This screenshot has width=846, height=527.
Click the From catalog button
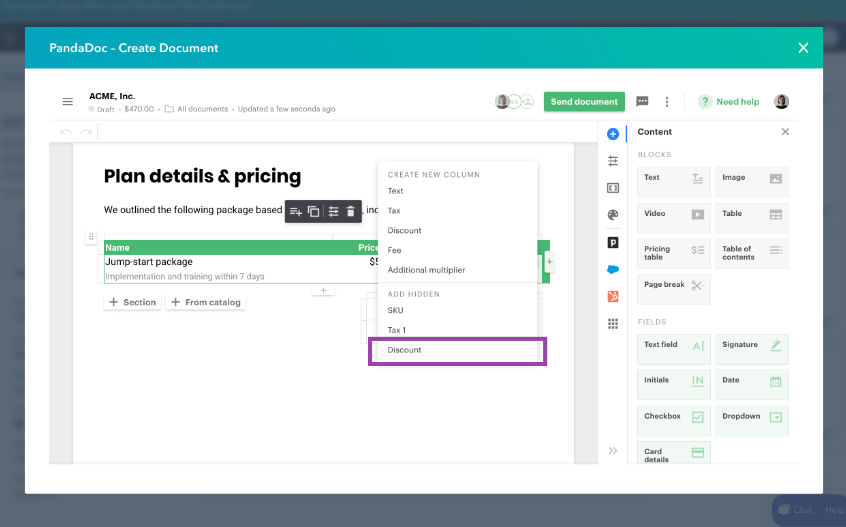point(206,302)
